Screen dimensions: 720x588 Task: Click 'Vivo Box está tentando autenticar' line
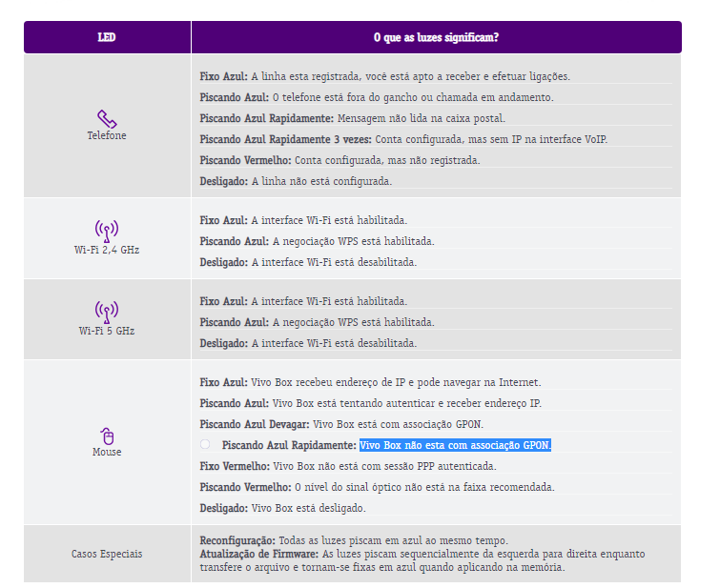pos(371,403)
